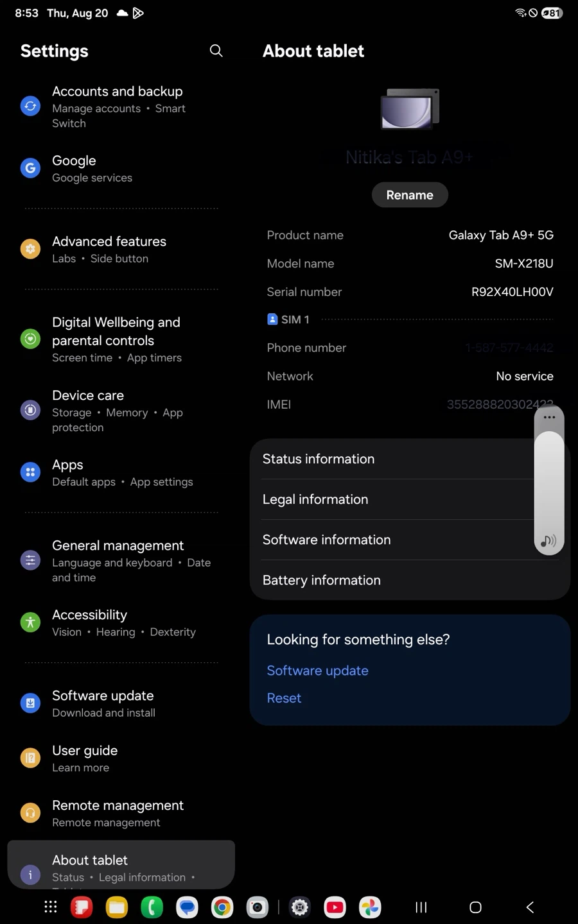Tap the Back navigation button
The height and width of the screenshot is (924, 578).
(x=530, y=907)
